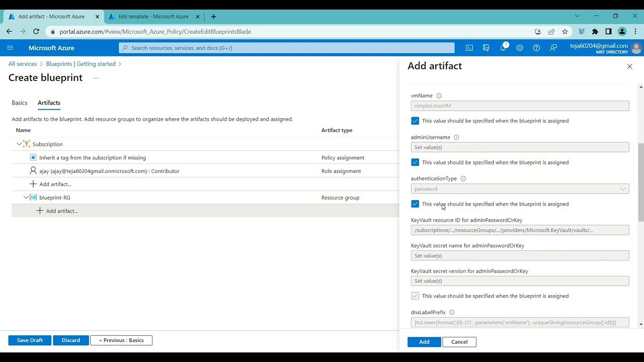Uncheck vmName specify-at-assignment checkbox

(x=415, y=121)
